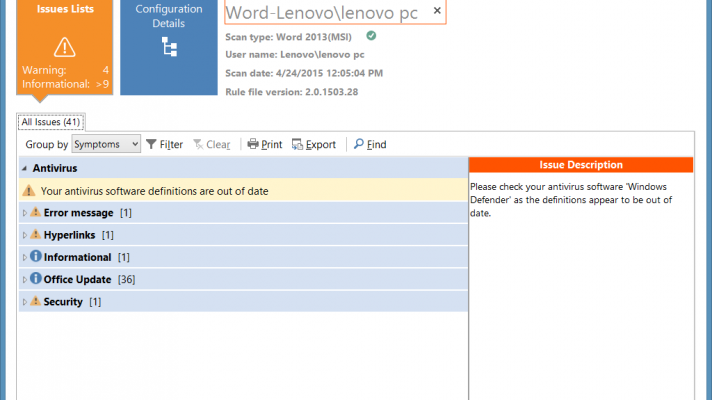Expand the Informational group arrow
The height and width of the screenshot is (400, 712).
pyautogui.click(x=25, y=257)
